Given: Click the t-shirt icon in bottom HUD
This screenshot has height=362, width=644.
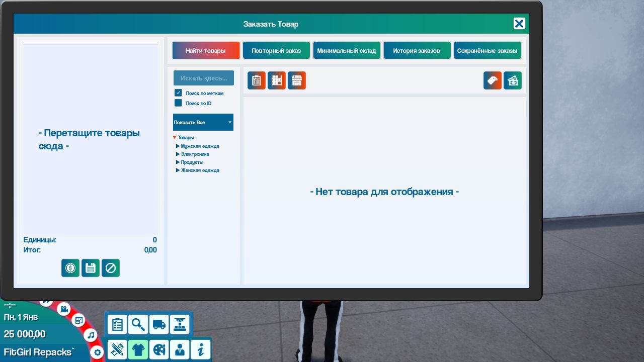Looking at the screenshot, I should (x=138, y=349).
